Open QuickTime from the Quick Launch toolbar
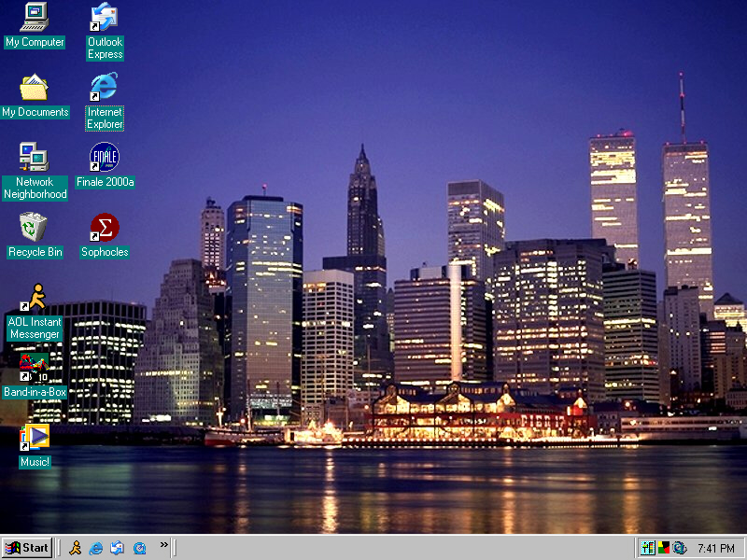Viewport: 747px width, 560px height. [x=140, y=547]
